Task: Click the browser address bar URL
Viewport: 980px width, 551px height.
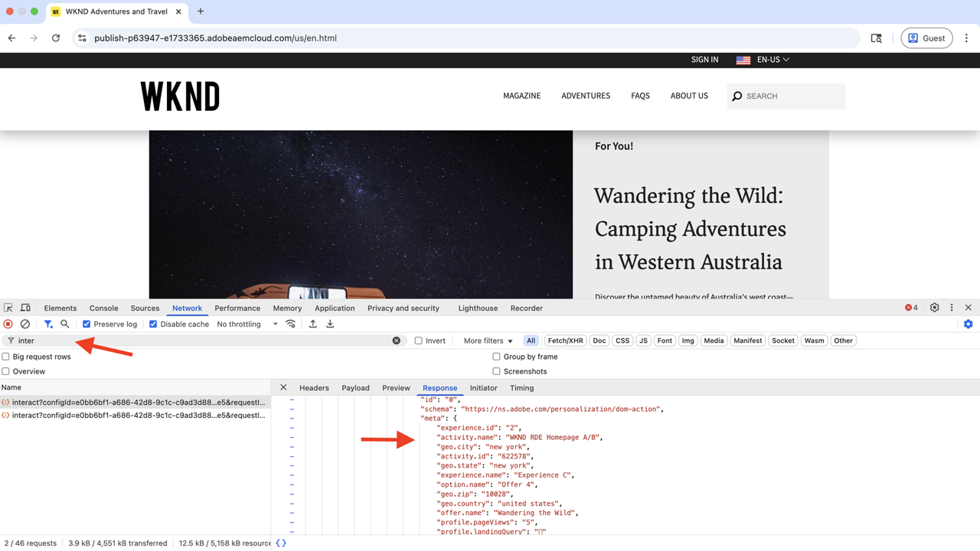Action: click(x=215, y=38)
